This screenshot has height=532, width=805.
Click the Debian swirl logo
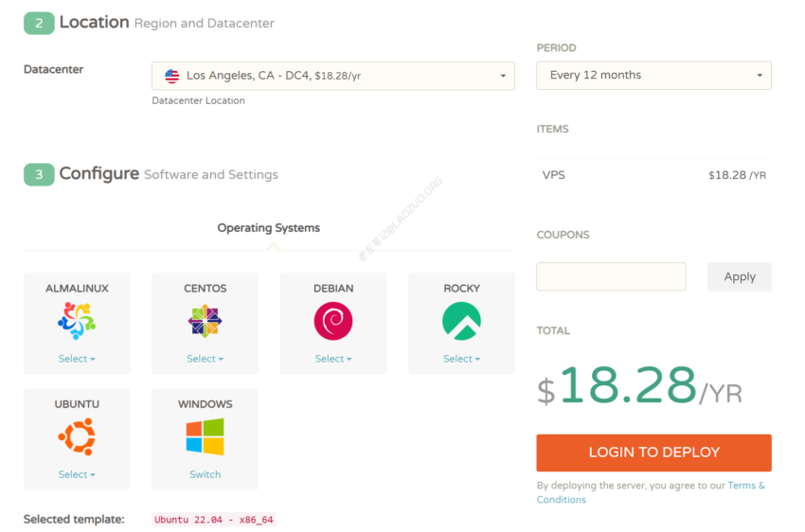pyautogui.click(x=333, y=321)
